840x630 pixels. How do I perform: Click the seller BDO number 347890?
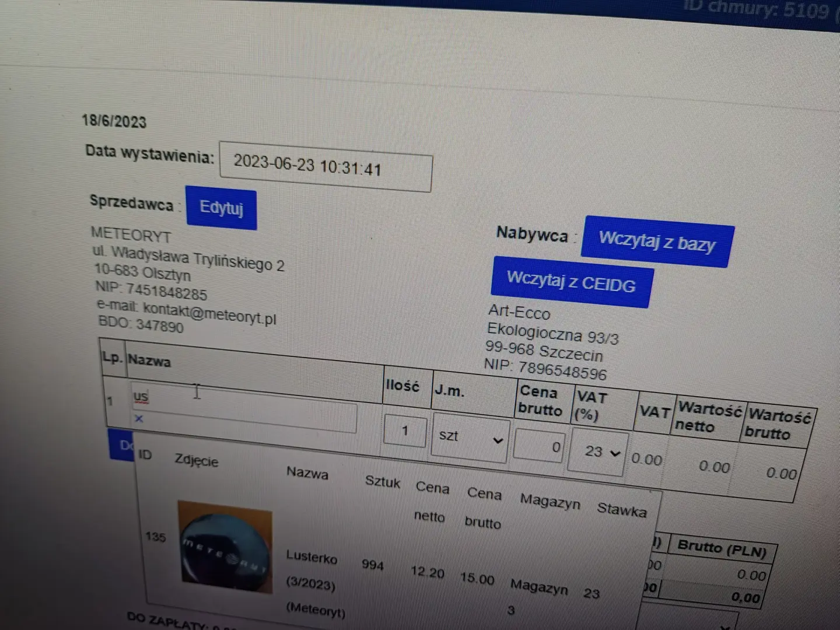click(x=160, y=325)
